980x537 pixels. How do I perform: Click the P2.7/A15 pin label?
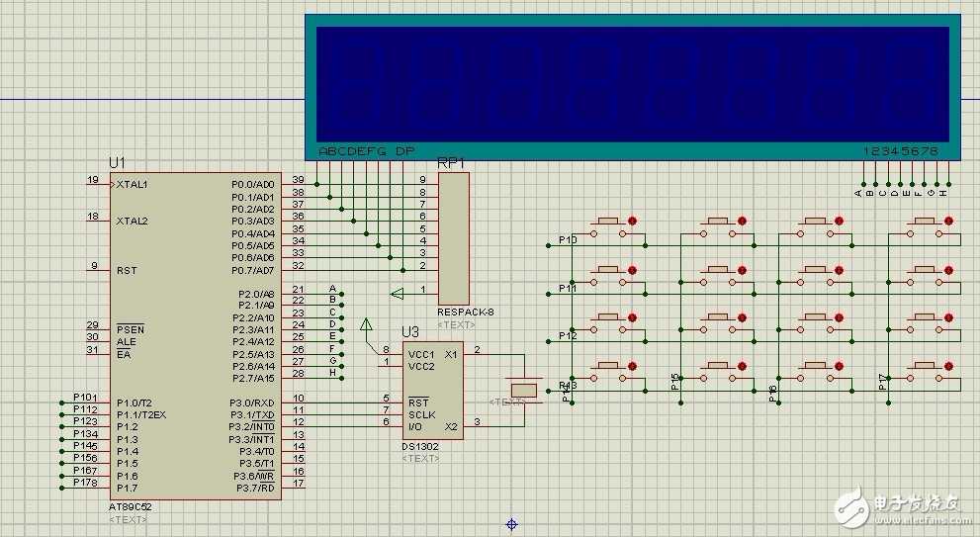[x=254, y=379]
